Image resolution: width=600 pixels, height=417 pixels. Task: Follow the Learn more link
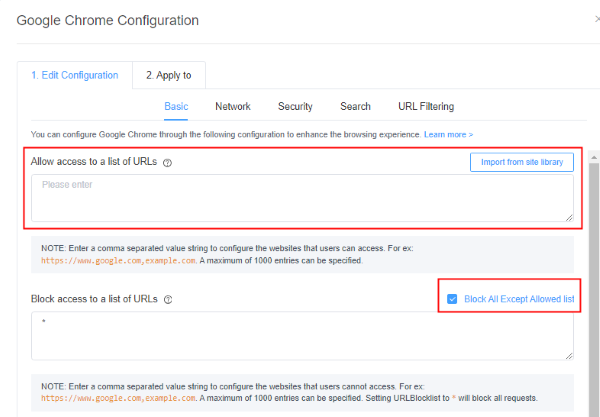[x=448, y=135]
